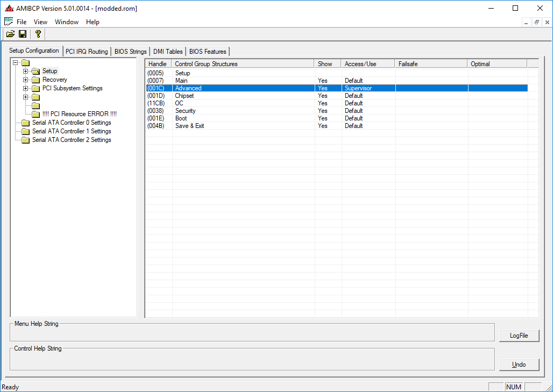Viewport: 553px width, 392px height.
Task: Select Serial ATA Controller 2 folder icon
Action: coord(25,140)
